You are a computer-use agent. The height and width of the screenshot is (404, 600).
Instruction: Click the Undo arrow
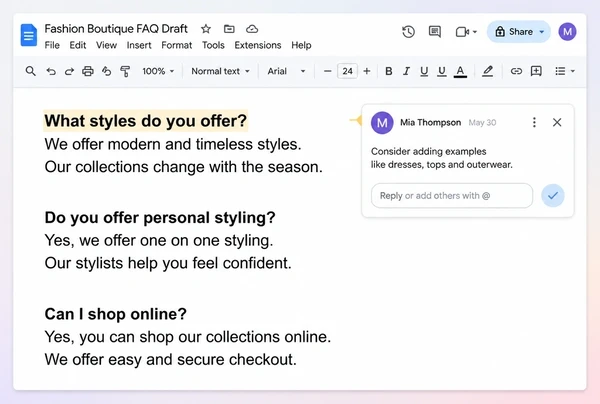[51, 71]
